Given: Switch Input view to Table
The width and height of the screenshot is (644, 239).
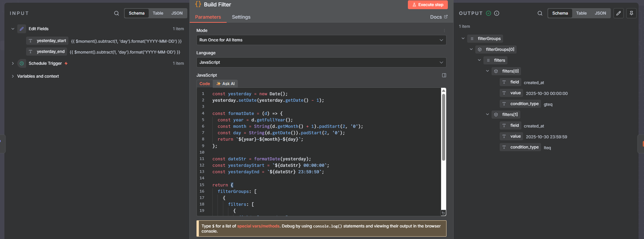Looking at the screenshot, I should click(x=158, y=13).
